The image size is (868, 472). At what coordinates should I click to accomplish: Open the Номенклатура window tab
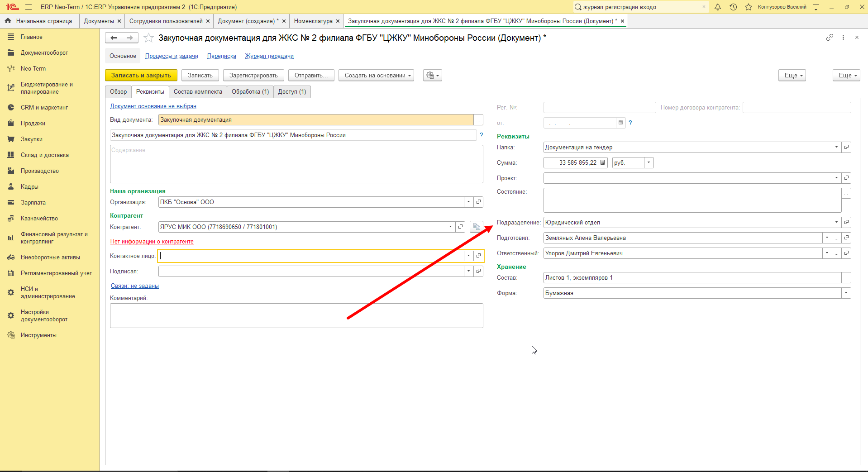[x=313, y=21]
